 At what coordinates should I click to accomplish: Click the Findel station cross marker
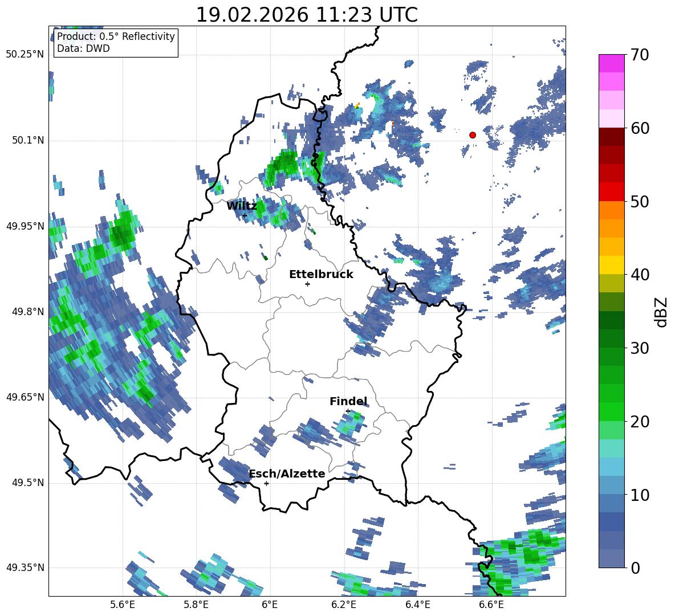tap(348, 411)
